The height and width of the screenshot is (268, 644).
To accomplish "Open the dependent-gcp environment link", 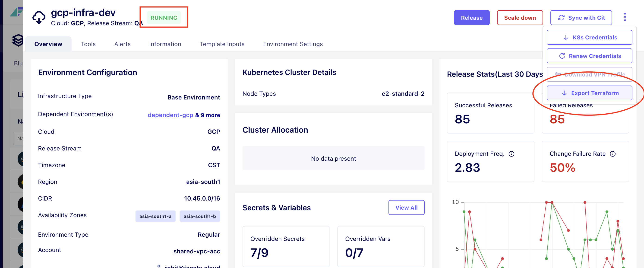I will (x=170, y=115).
